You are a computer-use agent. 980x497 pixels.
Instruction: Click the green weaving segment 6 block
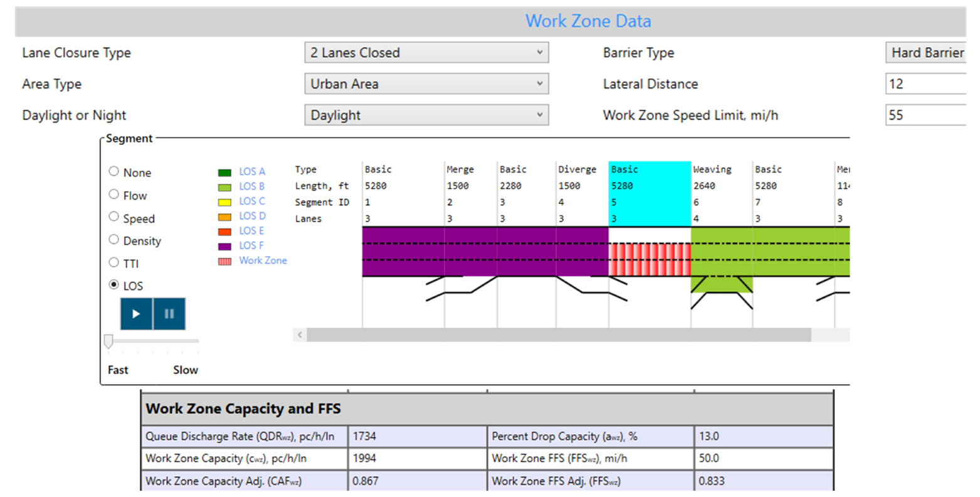pyautogui.click(x=721, y=259)
